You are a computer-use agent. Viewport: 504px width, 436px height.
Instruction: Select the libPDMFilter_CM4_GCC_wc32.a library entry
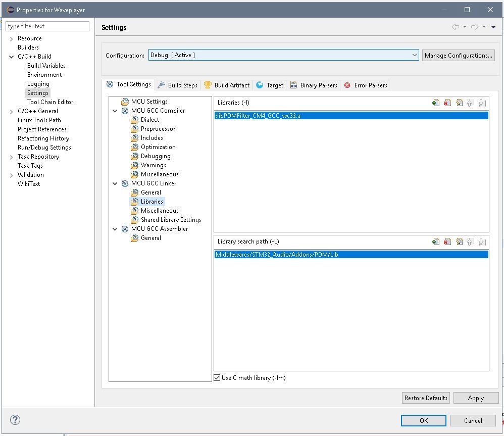coord(351,115)
